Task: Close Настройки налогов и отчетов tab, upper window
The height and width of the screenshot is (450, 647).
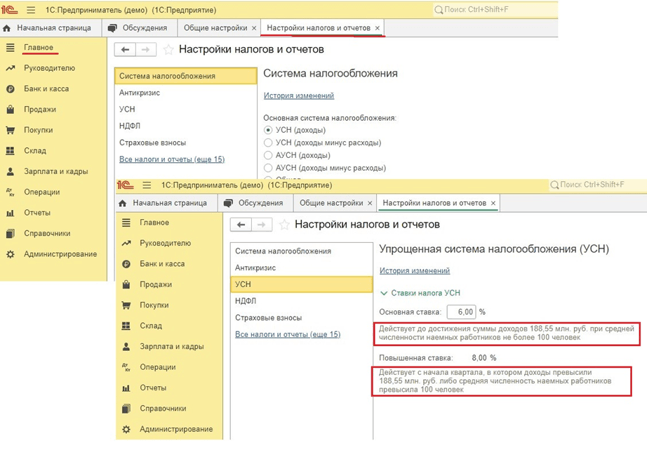Action: (377, 28)
